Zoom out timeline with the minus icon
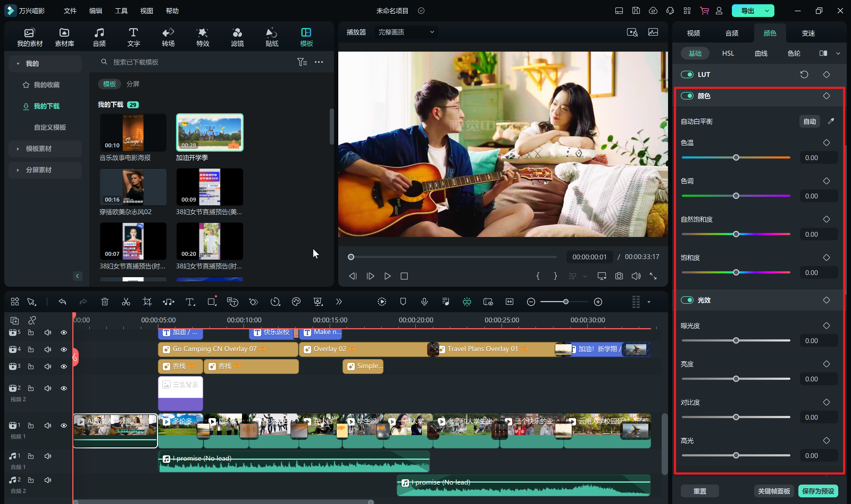This screenshot has height=504, width=851. (x=531, y=302)
